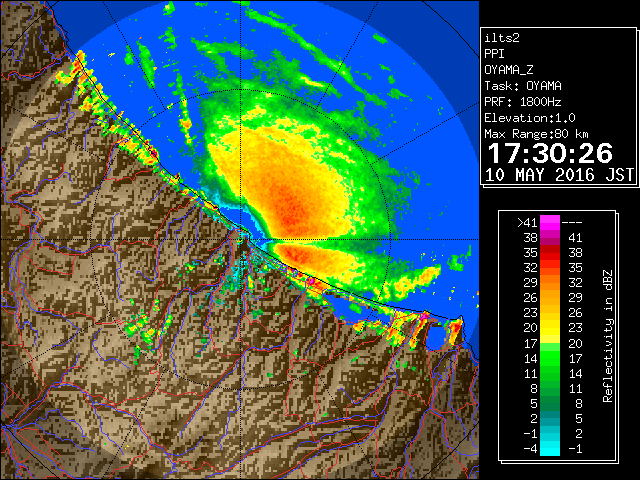Image resolution: width=640 pixels, height=480 pixels.
Task: Click the cyan -4 to -1 legend swatch
Action: 550,448
